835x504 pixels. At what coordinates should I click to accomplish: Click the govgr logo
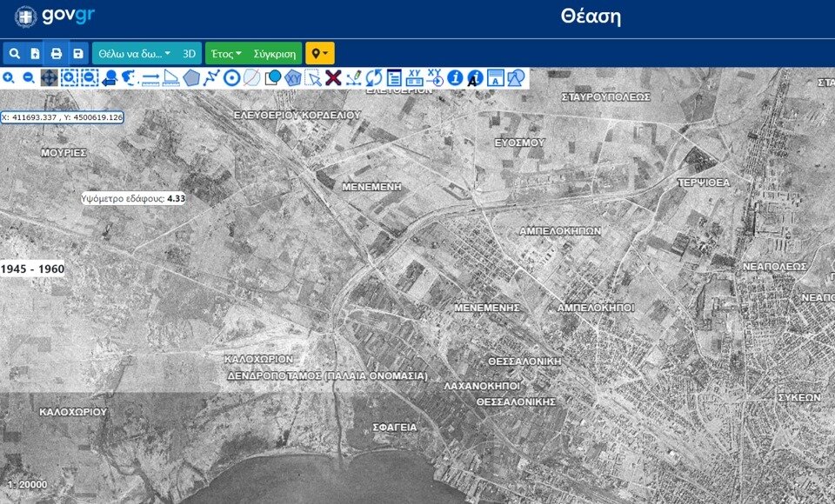click(x=55, y=16)
